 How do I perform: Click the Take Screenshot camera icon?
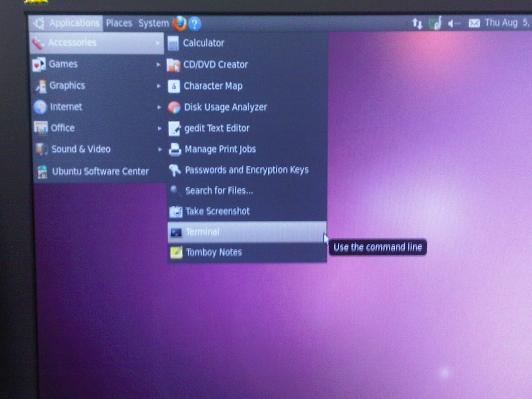pos(176,211)
